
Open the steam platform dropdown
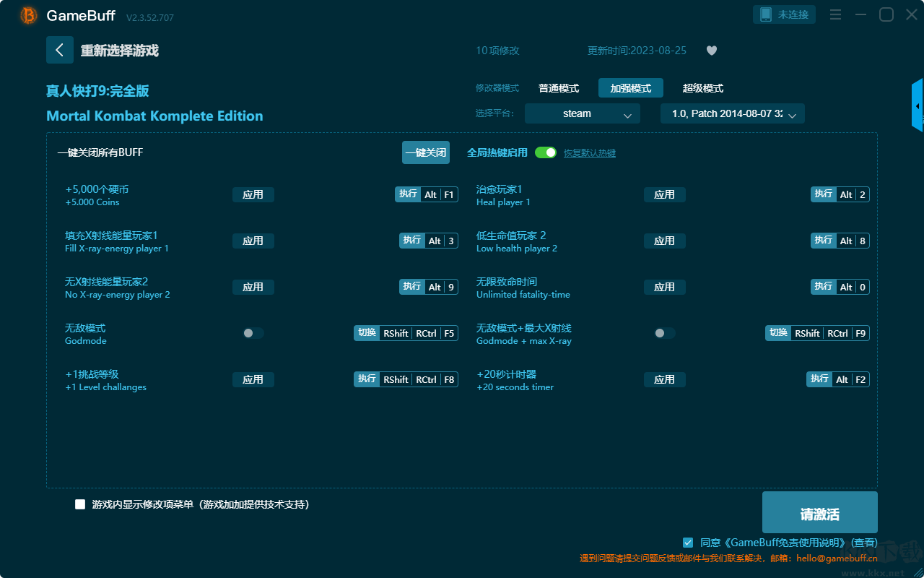(x=583, y=113)
